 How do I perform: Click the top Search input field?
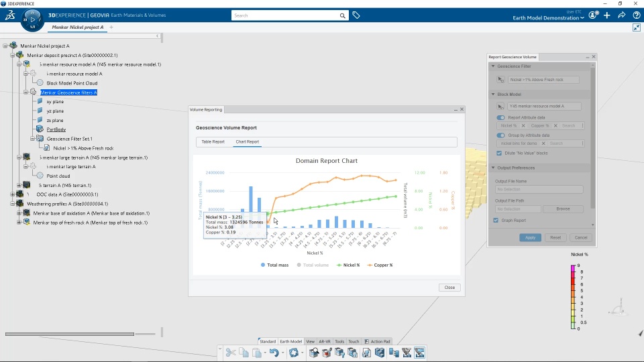click(x=285, y=15)
